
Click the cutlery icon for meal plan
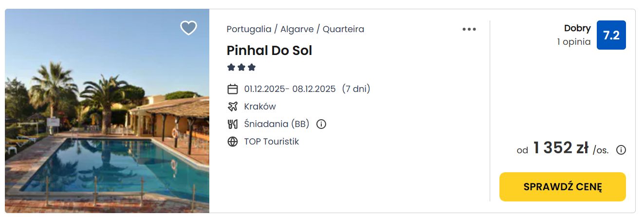click(233, 124)
